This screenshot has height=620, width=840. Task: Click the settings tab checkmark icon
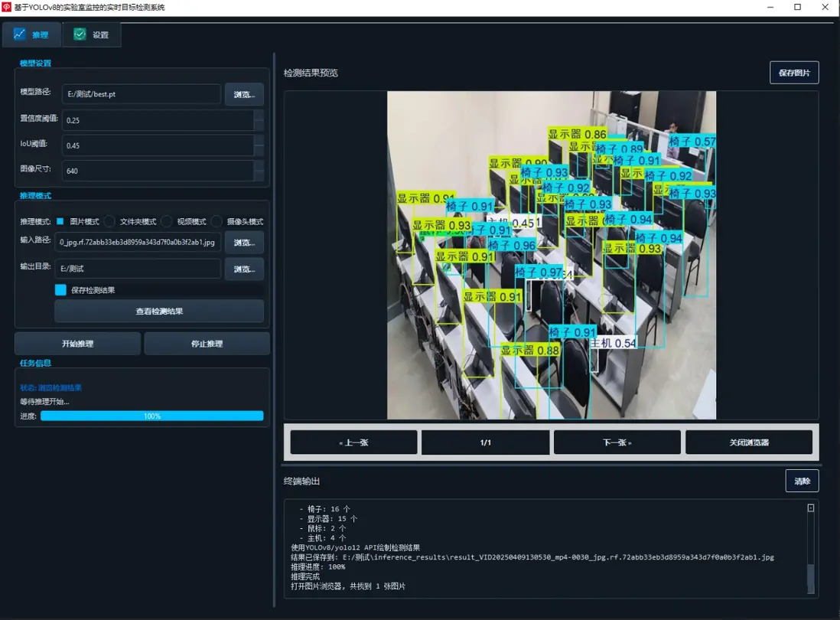pyautogui.click(x=80, y=34)
